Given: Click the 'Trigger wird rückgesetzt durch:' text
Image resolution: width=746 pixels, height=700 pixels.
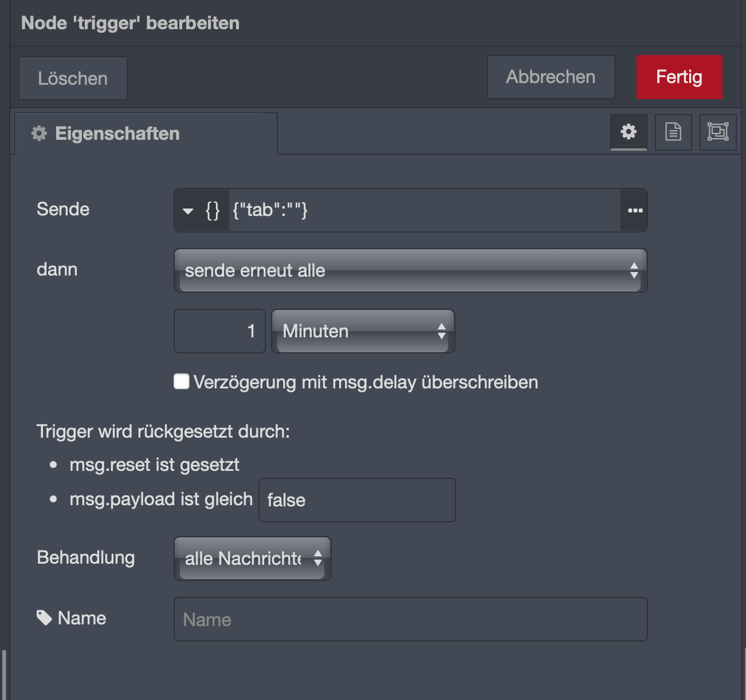Looking at the screenshot, I should 163,431.
